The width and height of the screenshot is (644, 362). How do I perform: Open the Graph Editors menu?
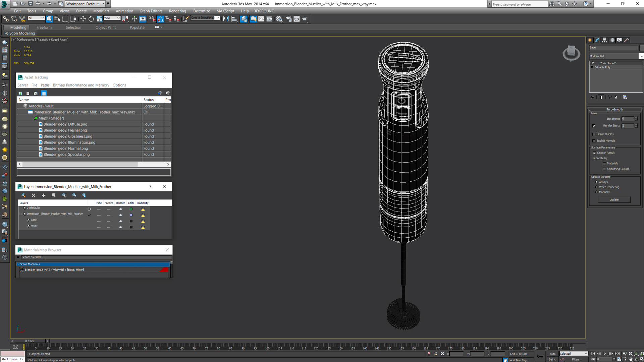pyautogui.click(x=151, y=11)
